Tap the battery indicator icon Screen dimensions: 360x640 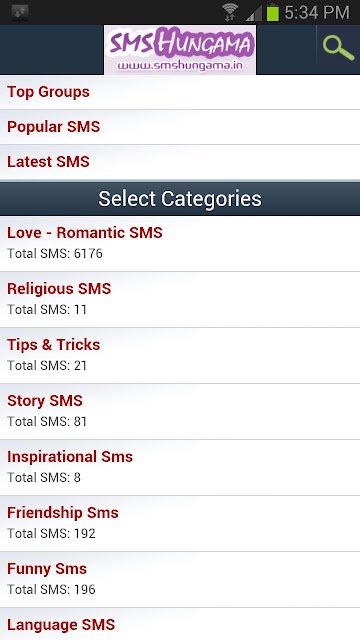coord(272,12)
